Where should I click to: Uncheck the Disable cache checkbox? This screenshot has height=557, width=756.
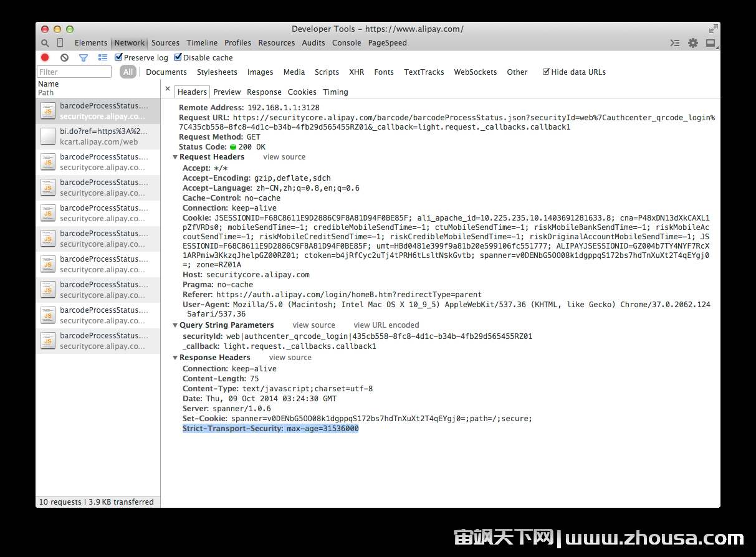point(178,57)
